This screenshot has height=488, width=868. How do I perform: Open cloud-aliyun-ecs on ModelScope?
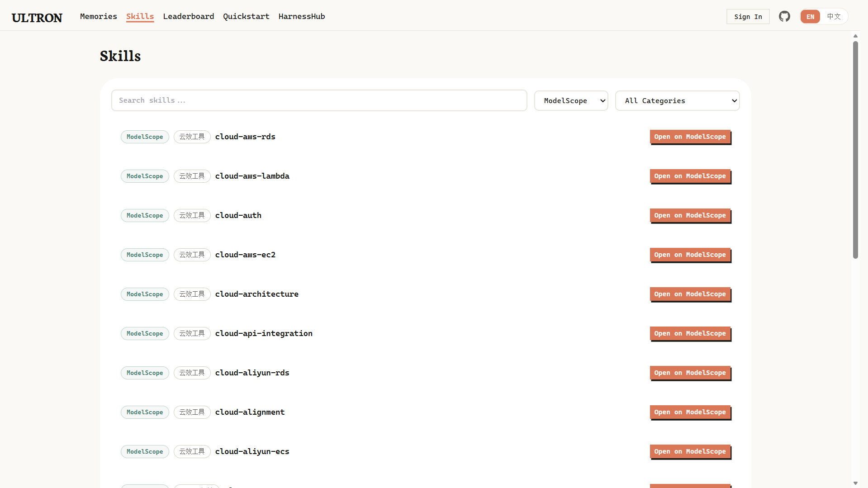coord(690,451)
